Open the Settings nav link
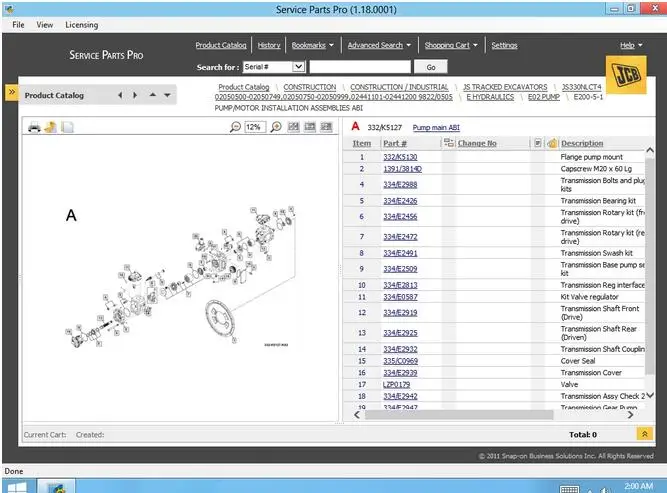The image size is (667, 493). coord(505,45)
